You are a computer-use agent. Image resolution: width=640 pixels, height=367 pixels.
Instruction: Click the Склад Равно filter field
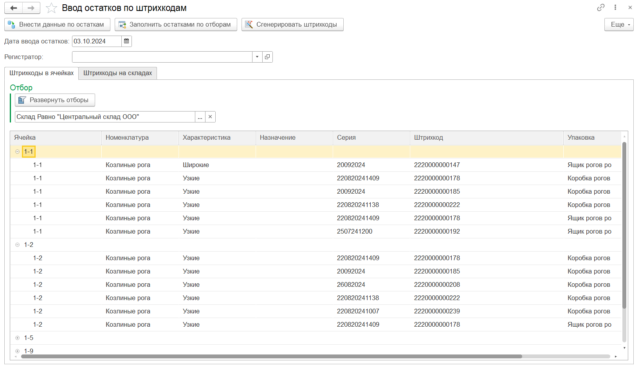coord(105,117)
